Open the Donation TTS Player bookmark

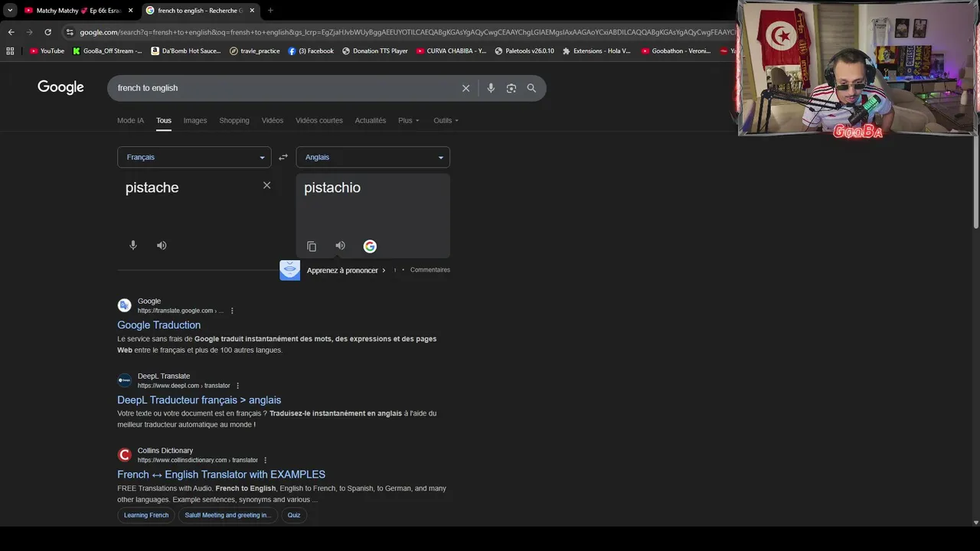[375, 51]
